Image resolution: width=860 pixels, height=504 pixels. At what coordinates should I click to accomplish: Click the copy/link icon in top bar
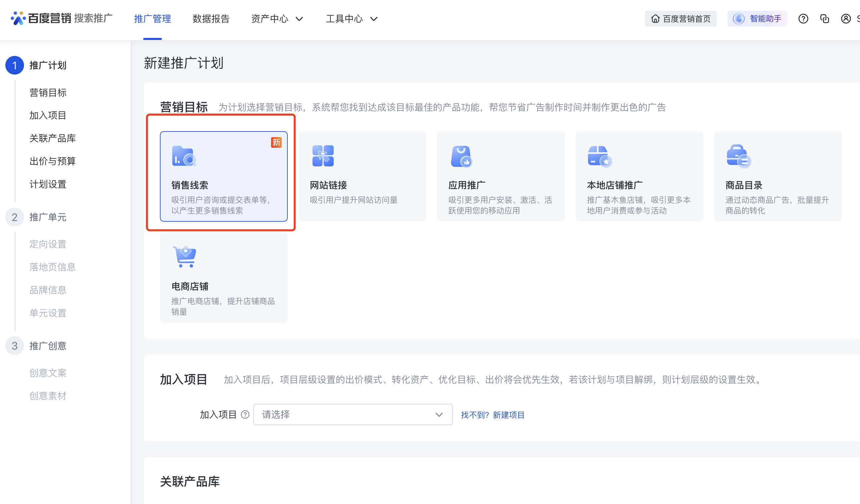(824, 19)
